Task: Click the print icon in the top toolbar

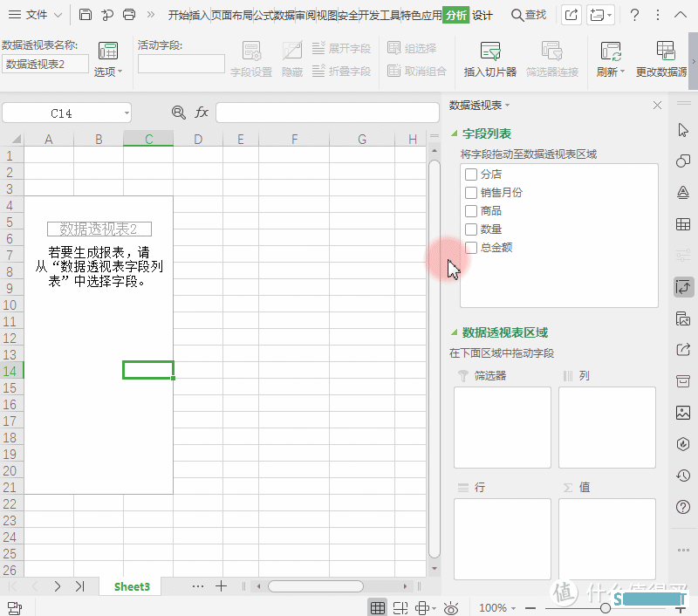Action: pos(129,15)
